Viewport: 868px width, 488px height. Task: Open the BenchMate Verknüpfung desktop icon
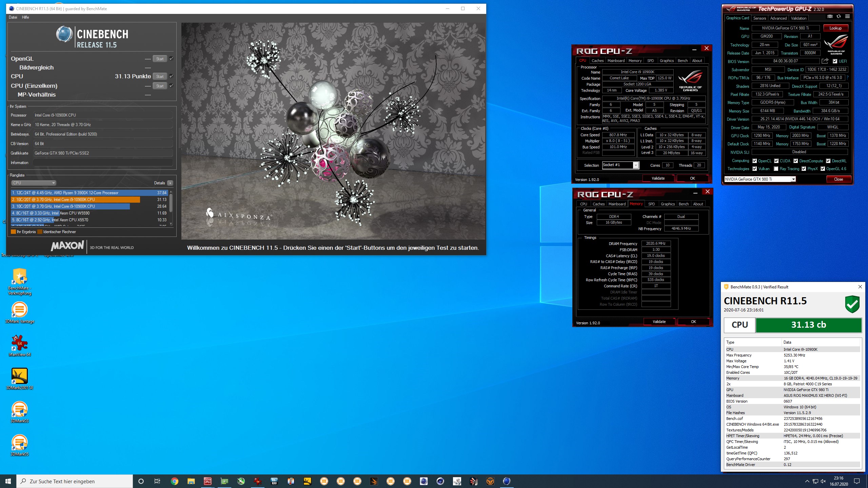[x=20, y=282]
